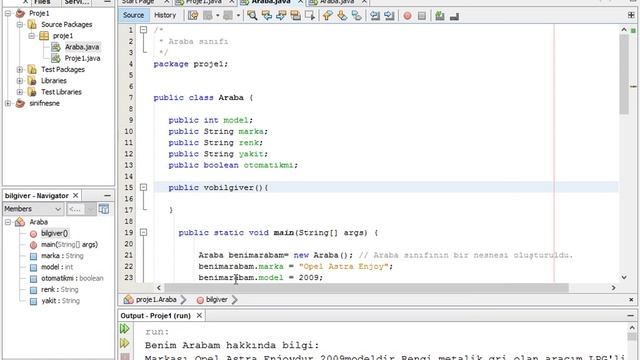Image resolution: width=640 pixels, height=360 pixels.
Task: Open the Forward history dropdown arrow
Action: (238, 16)
